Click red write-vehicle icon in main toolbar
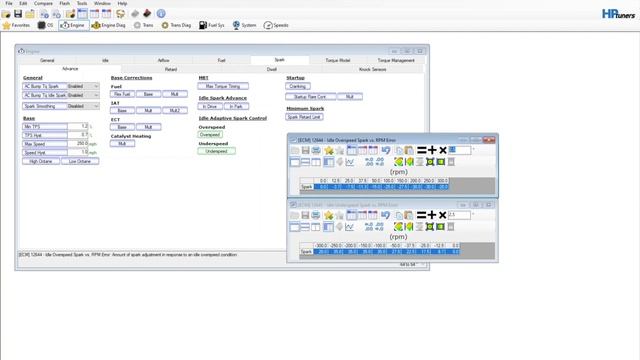 (x=147, y=14)
